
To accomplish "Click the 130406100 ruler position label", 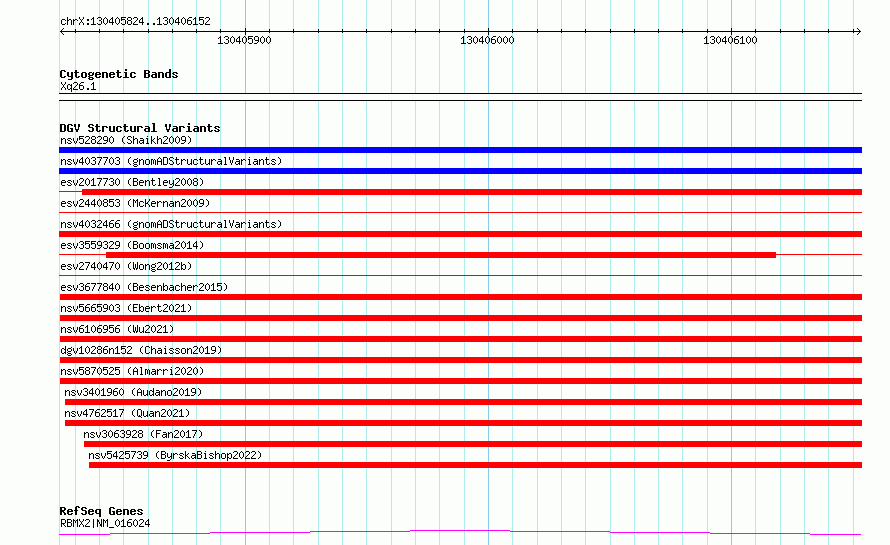I will click(730, 40).
